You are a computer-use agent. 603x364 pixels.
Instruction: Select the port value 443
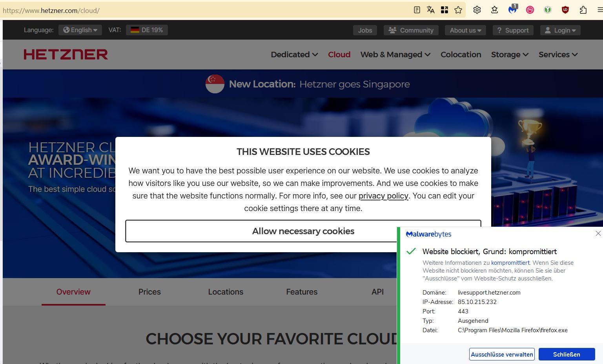pos(463,311)
